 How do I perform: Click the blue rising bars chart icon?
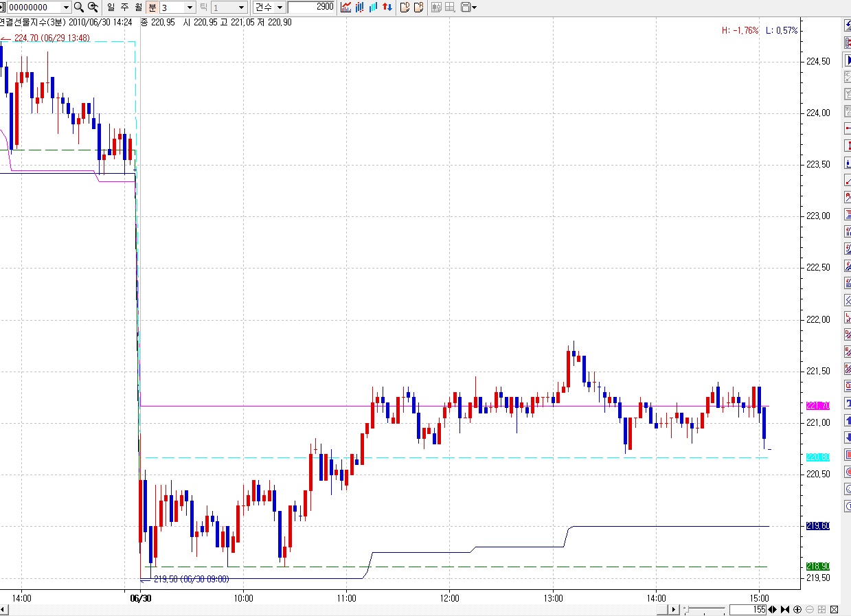pyautogui.click(x=373, y=8)
